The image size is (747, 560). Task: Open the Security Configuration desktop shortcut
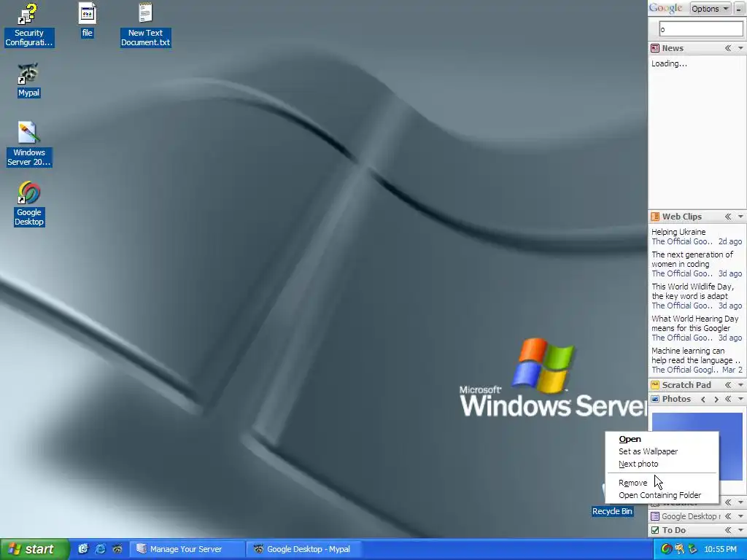(28, 25)
